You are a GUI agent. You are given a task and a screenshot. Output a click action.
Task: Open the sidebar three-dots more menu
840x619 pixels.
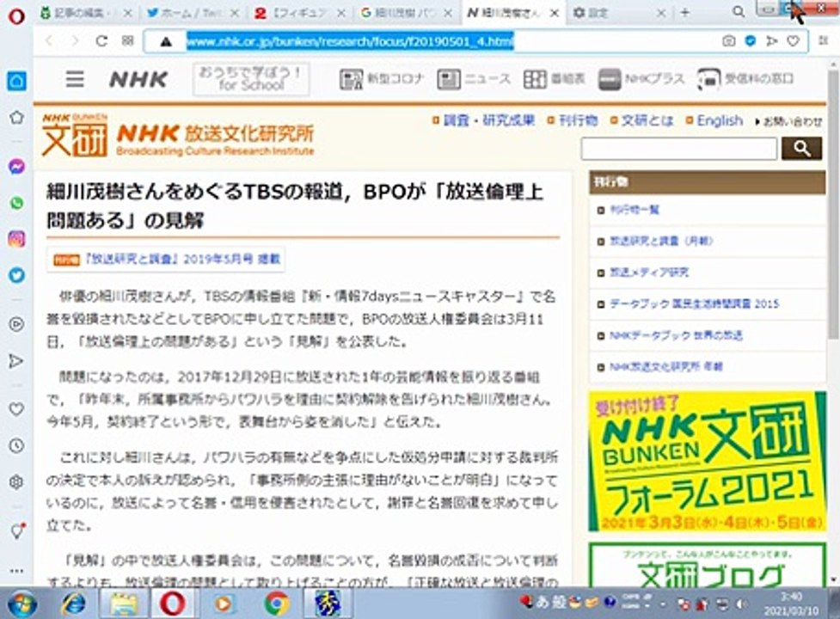(16, 571)
